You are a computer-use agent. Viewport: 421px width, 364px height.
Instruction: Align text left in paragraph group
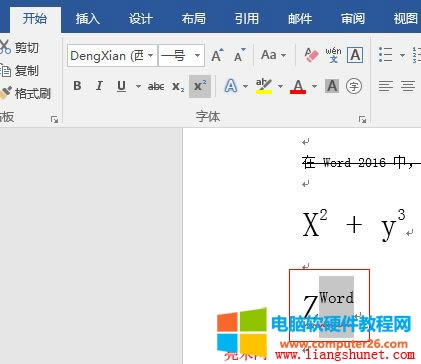pos(386,86)
